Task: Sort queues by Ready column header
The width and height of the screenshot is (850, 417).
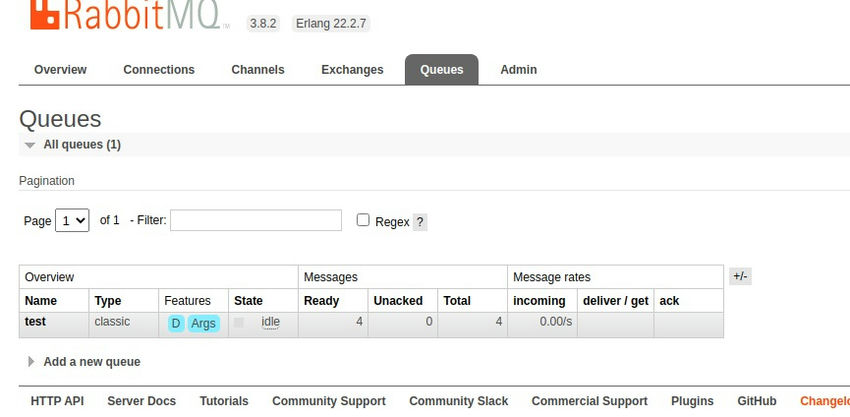Action: pyautogui.click(x=320, y=301)
